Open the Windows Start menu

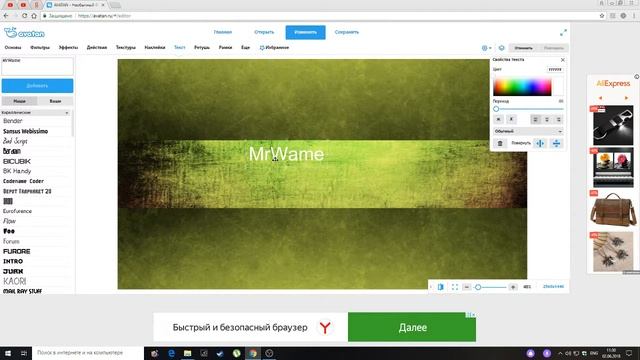click(8, 353)
